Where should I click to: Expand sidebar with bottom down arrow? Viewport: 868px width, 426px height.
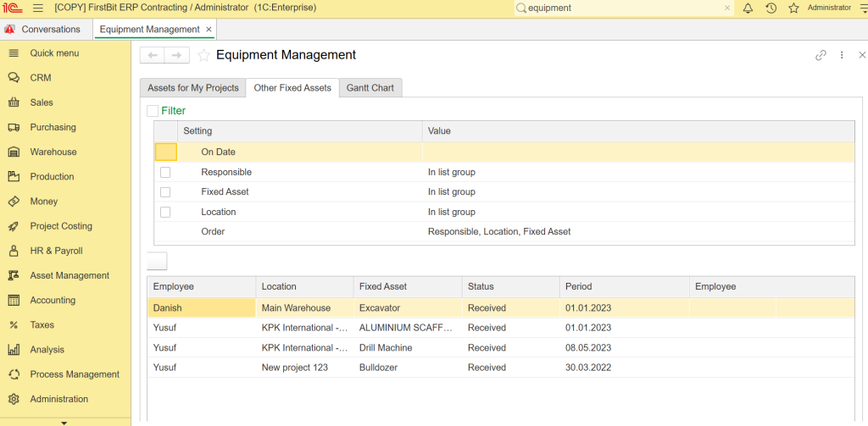(x=64, y=422)
